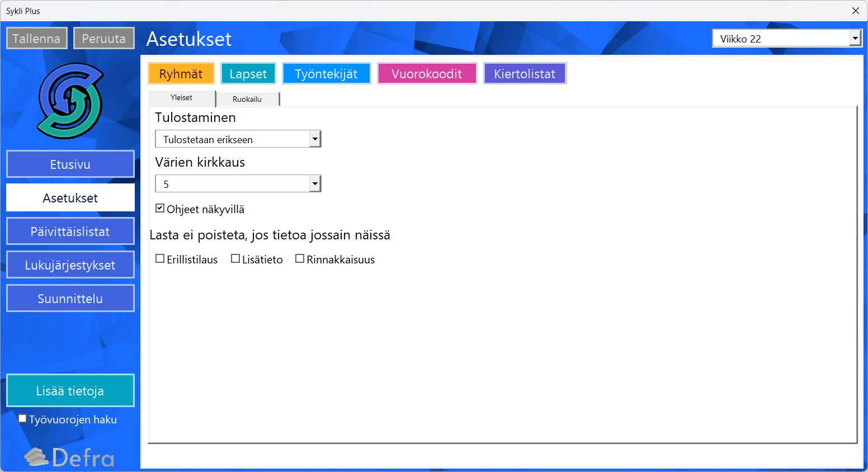Select the Yleiset tab

[x=181, y=98]
